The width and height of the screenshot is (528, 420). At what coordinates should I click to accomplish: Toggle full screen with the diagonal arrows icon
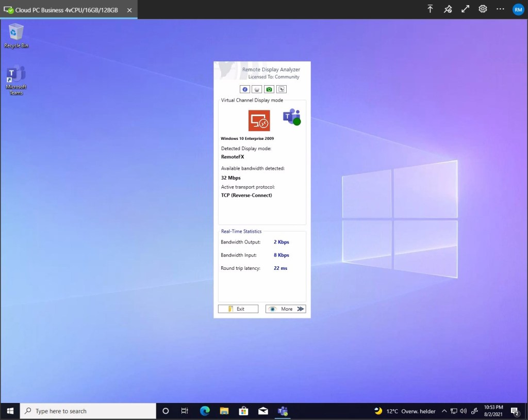pos(465,9)
